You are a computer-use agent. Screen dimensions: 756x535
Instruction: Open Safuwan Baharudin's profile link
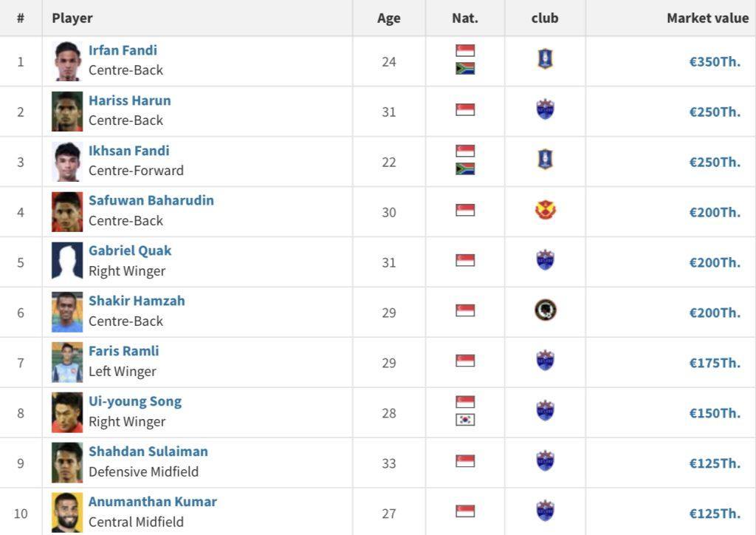click(x=151, y=200)
